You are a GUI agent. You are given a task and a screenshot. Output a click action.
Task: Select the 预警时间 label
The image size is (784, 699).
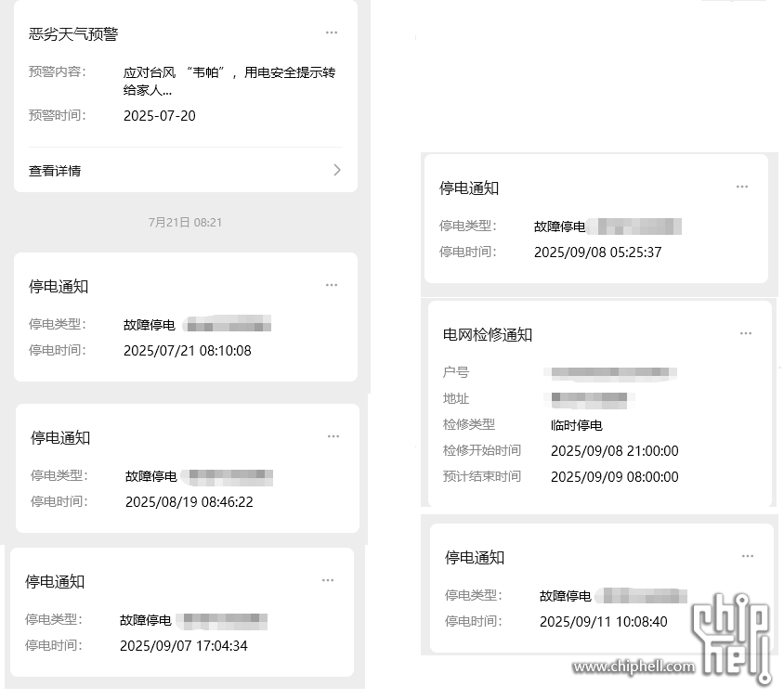tap(58, 115)
